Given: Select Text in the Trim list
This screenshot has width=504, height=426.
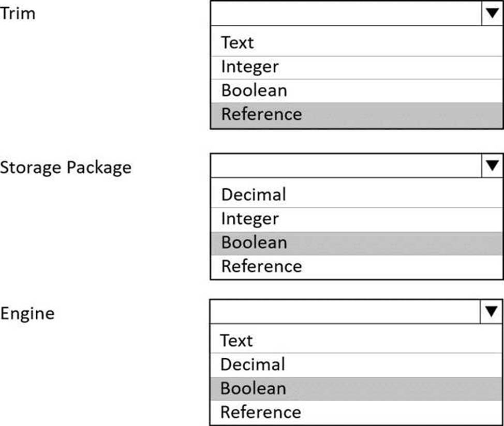Looking at the screenshot, I should pos(238,42).
